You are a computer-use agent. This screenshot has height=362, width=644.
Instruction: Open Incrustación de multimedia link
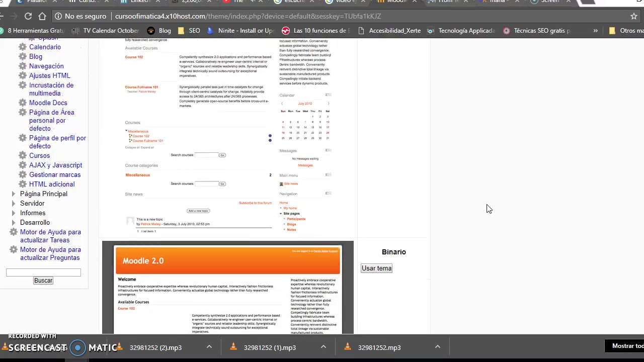click(51, 89)
